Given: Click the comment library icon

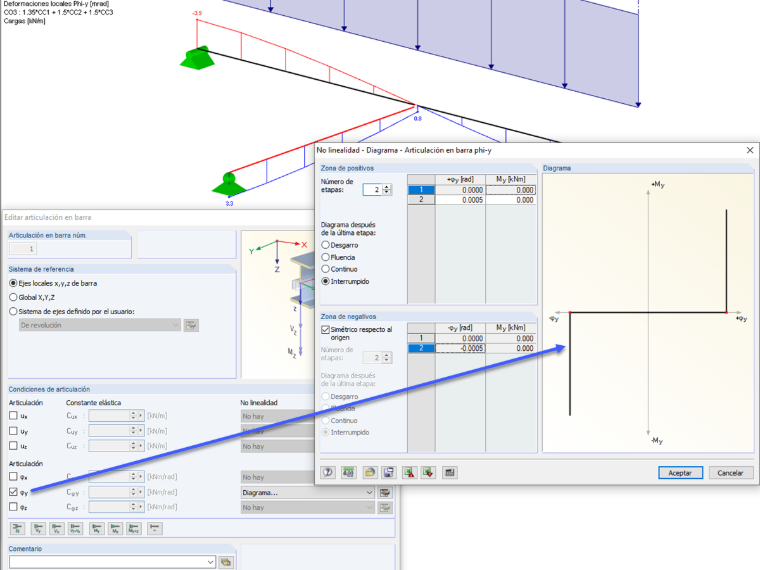Looking at the screenshot, I should (x=226, y=562).
